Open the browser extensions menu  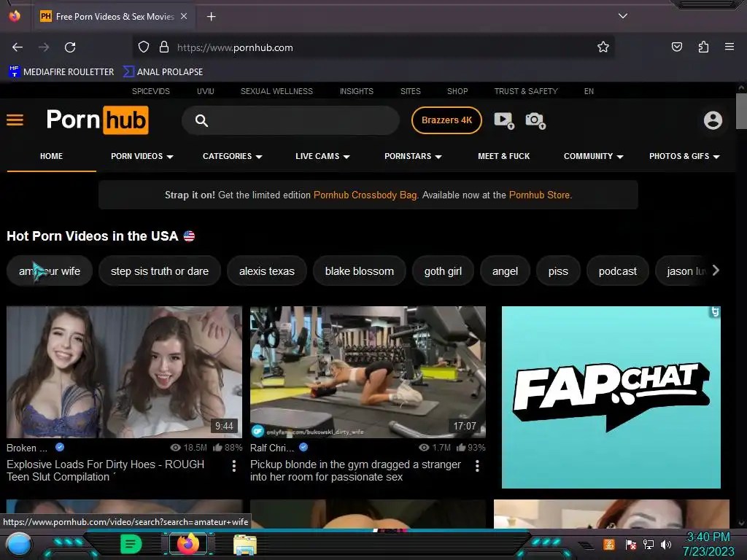(703, 47)
